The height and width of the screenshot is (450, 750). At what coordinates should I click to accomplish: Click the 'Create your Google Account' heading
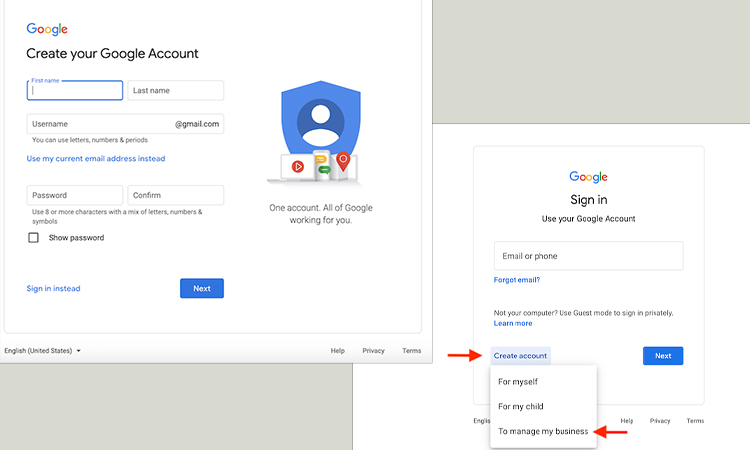coord(112,54)
